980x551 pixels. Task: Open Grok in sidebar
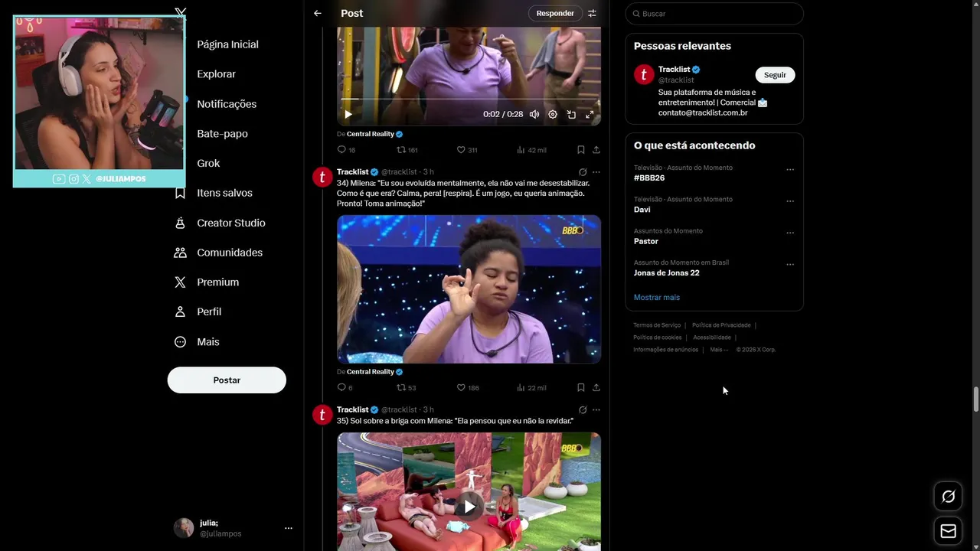pyautogui.click(x=207, y=163)
